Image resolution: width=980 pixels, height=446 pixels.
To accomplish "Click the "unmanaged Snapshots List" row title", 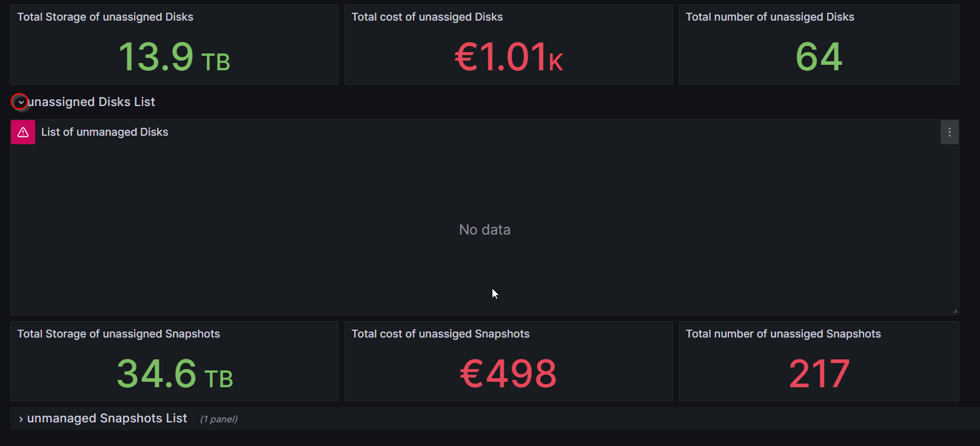I will tap(107, 419).
